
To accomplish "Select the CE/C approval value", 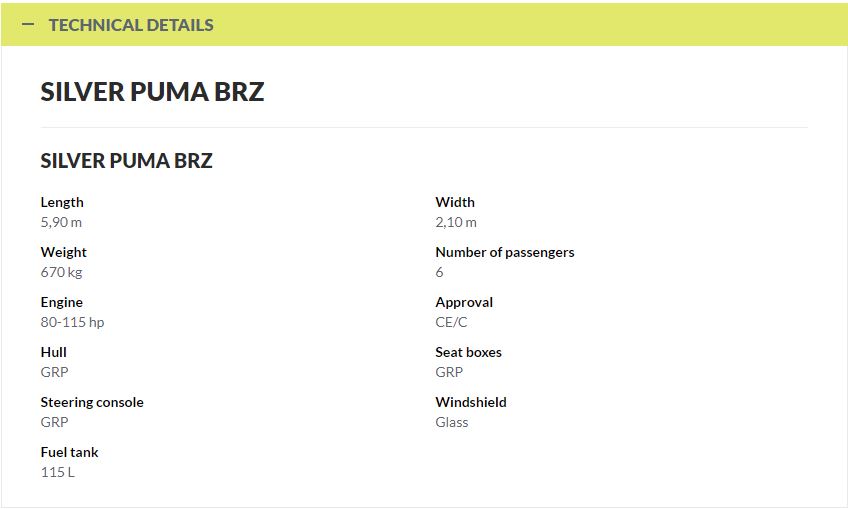I will pyautogui.click(x=451, y=322).
